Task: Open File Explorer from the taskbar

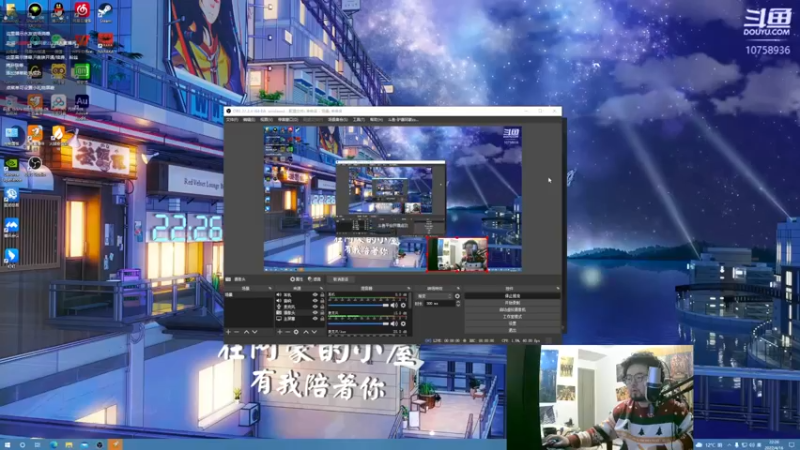Action: coord(68,445)
